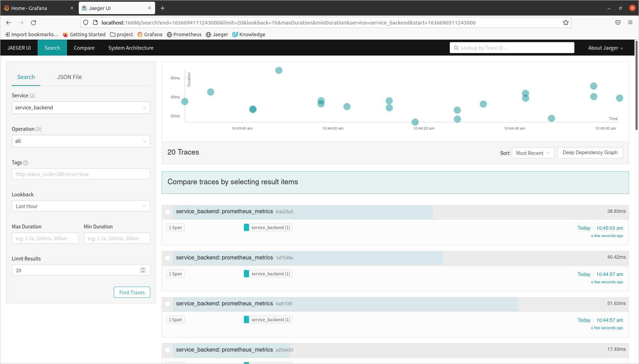Bookmark this page with star icon
This screenshot has height=364, width=639.
coord(565,23)
